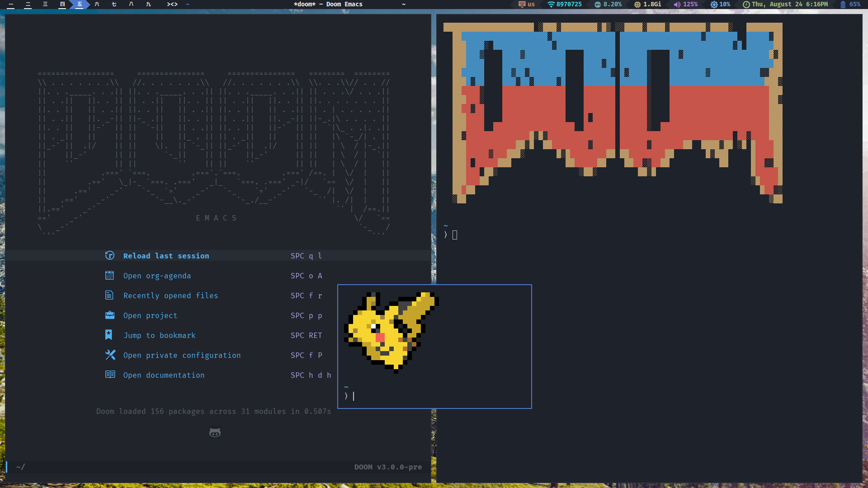
Task: Click the Reload last session icon
Action: [109, 256]
